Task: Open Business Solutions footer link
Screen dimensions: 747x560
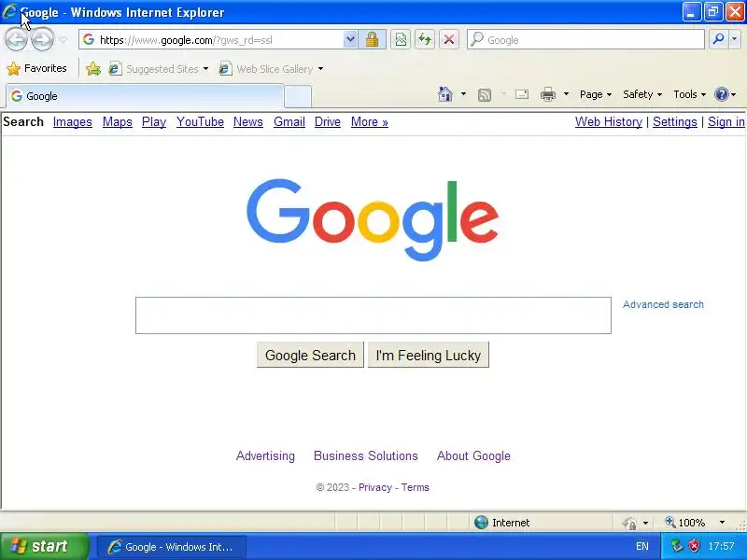Action: (x=365, y=455)
